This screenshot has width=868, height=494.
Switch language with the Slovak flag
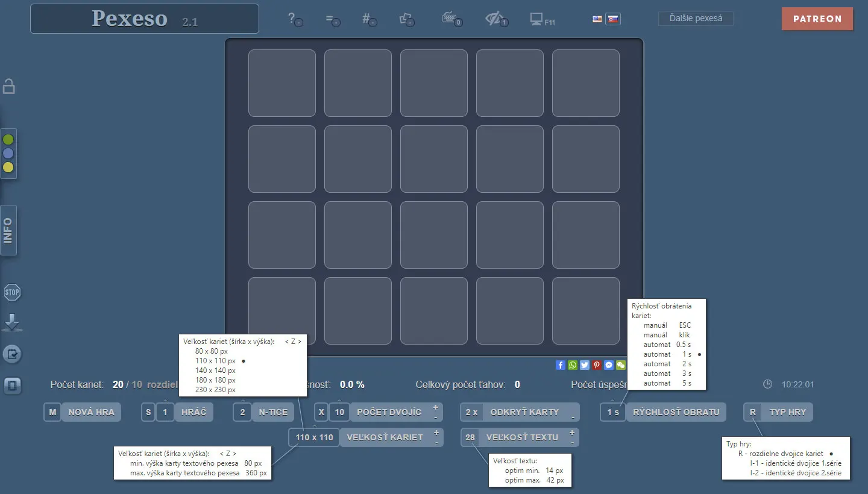coord(613,19)
